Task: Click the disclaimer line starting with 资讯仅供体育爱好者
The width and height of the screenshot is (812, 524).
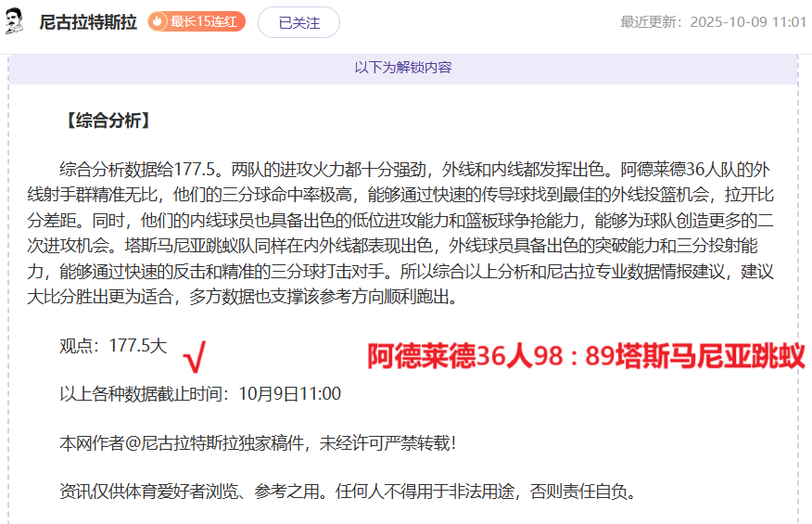Action: pos(349,492)
